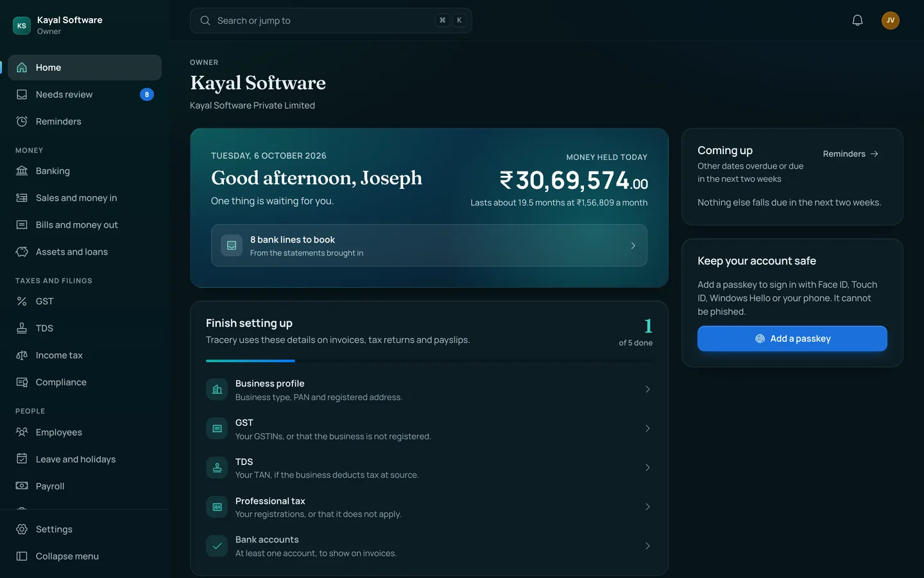Image resolution: width=924 pixels, height=578 pixels.
Task: Click the Assets and loans handshake icon
Action: (22, 252)
